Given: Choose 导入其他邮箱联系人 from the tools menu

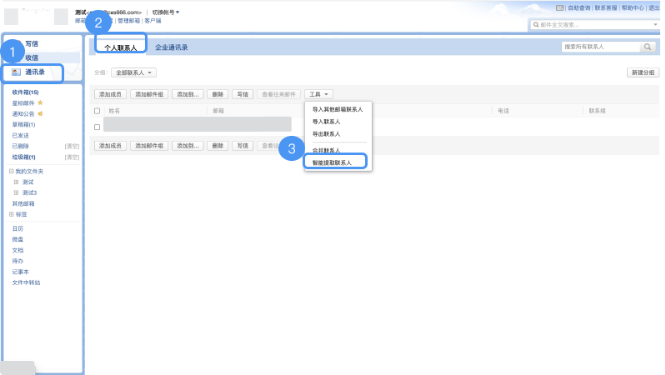Looking at the screenshot, I should [x=338, y=109].
